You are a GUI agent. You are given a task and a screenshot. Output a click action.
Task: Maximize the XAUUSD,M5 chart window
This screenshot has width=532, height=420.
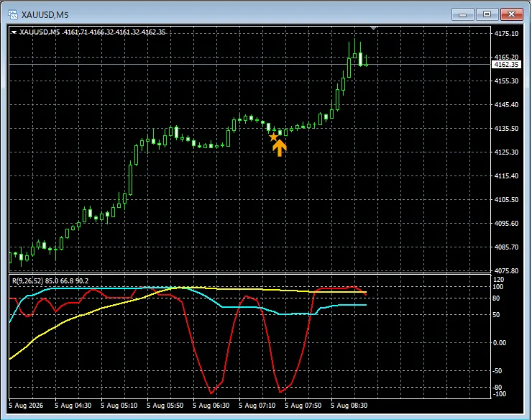(487, 14)
